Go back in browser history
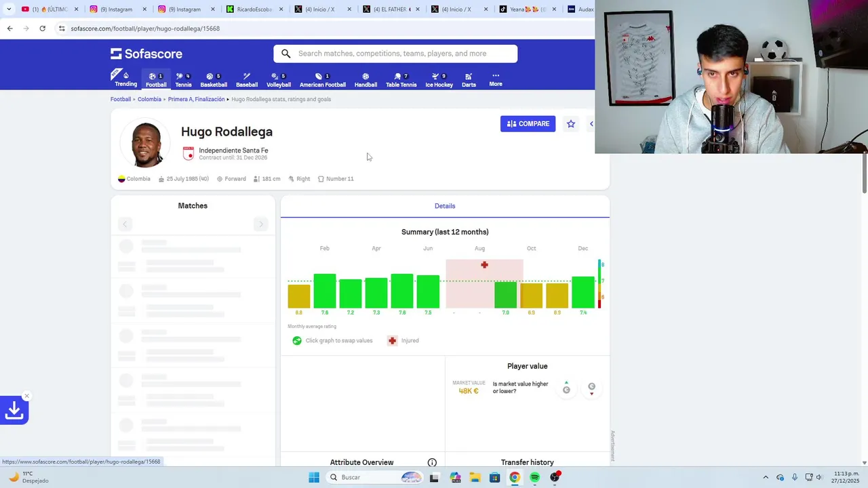The height and width of the screenshot is (488, 868). click(9, 28)
